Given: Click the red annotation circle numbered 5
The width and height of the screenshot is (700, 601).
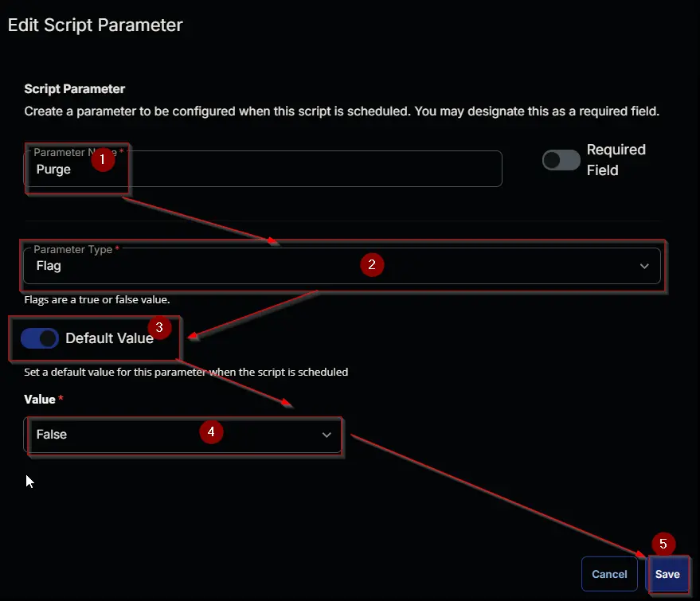Looking at the screenshot, I should tap(663, 544).
